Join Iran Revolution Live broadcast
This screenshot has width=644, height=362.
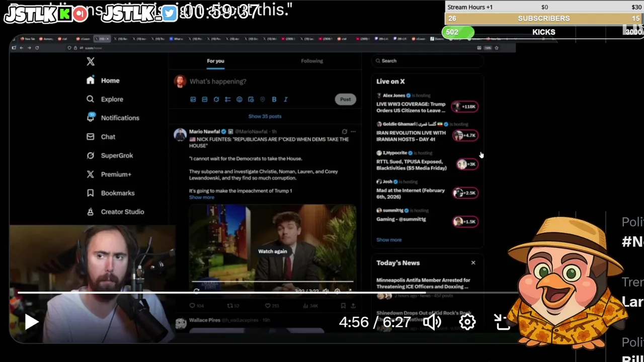427,133
